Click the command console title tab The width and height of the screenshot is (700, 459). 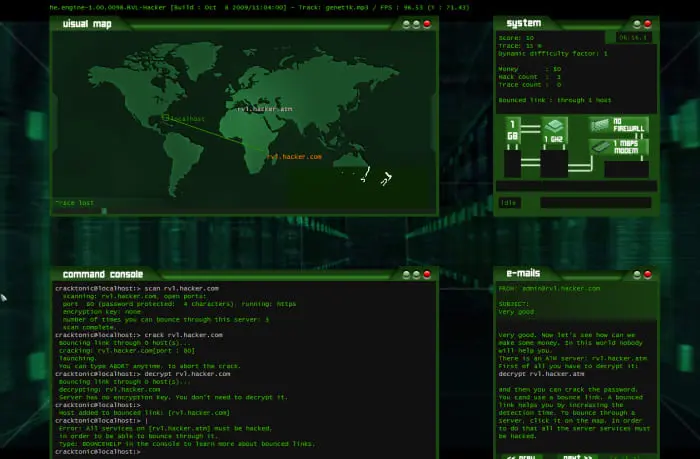click(x=103, y=274)
